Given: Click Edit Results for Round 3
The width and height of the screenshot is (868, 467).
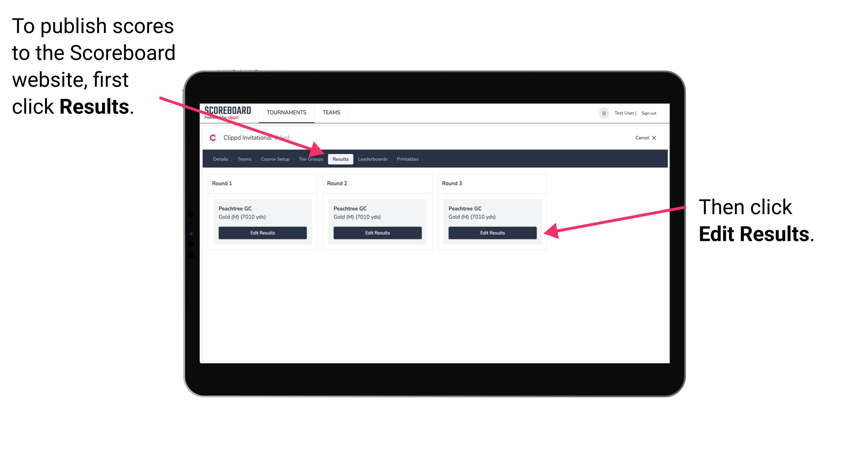Looking at the screenshot, I should click(492, 233).
